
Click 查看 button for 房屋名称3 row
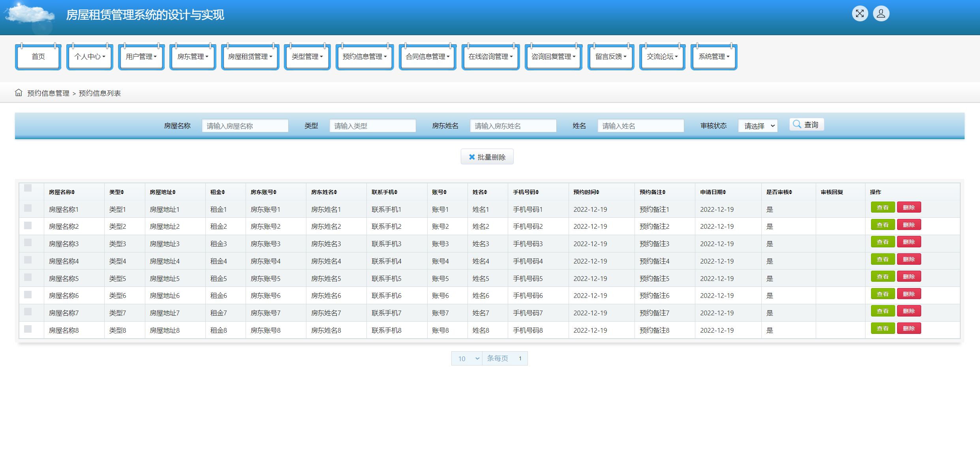click(882, 242)
